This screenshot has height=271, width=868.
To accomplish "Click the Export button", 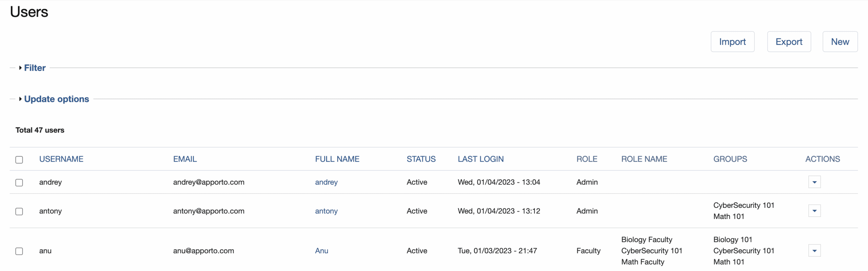I will click(789, 42).
